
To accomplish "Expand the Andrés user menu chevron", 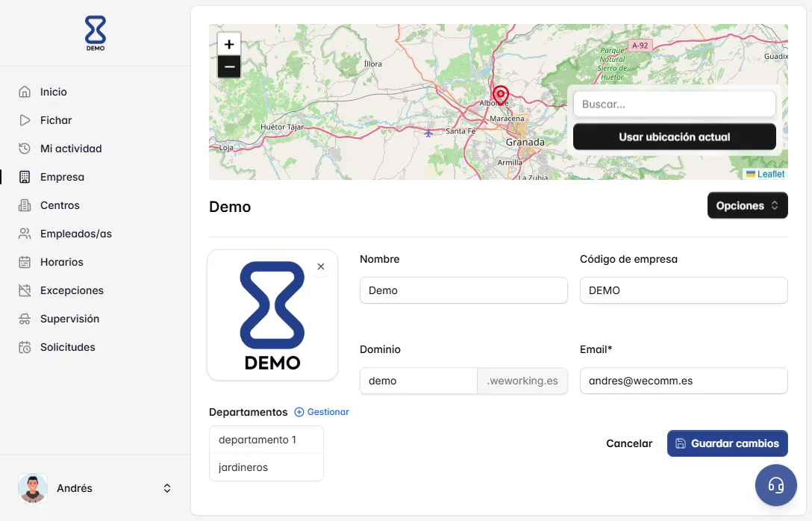I will tap(167, 488).
